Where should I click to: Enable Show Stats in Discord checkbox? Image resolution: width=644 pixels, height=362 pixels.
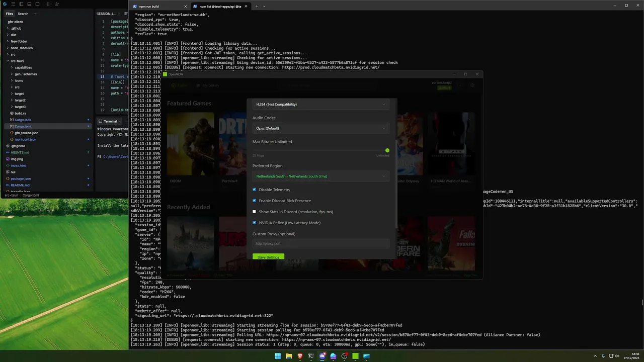(255, 212)
